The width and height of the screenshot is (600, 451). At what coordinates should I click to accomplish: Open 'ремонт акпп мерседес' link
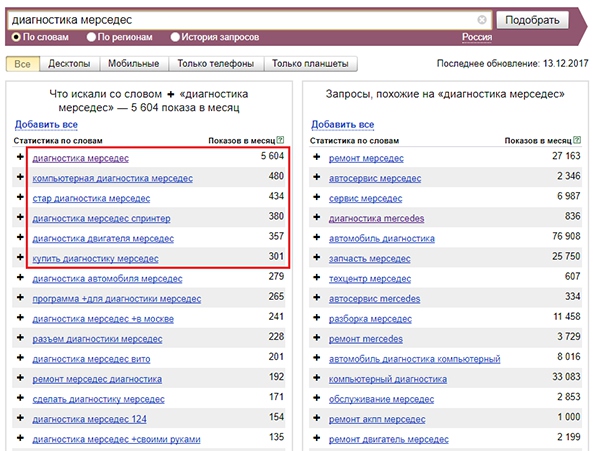[x=377, y=419]
